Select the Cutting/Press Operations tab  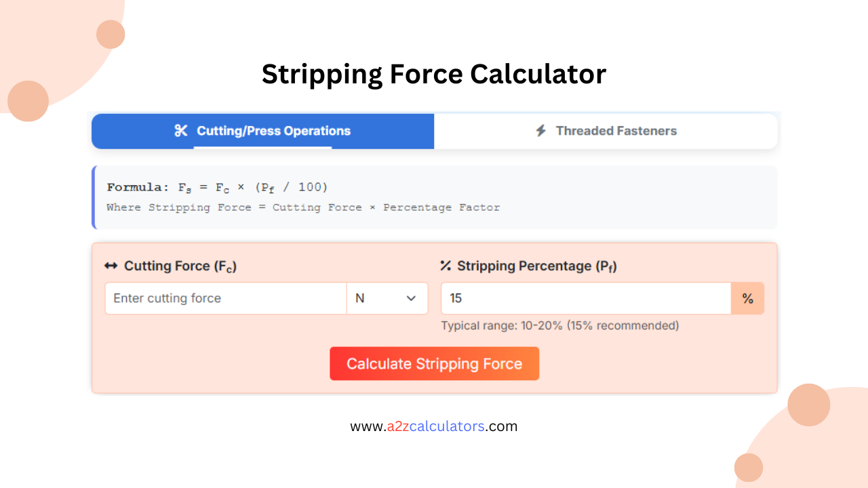[273, 131]
